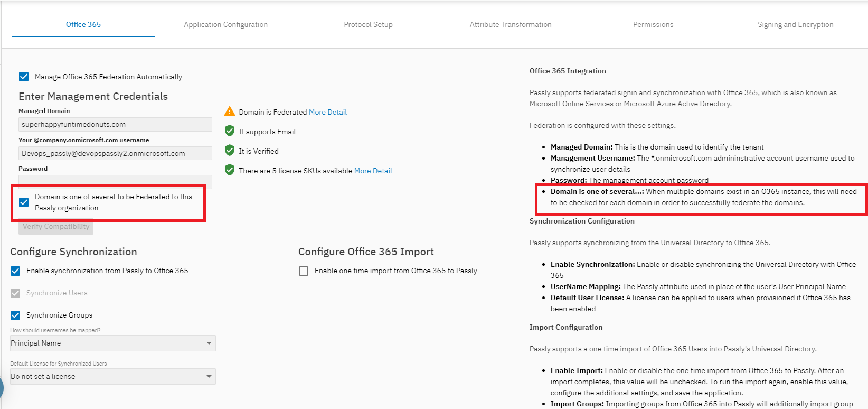The height and width of the screenshot is (409, 868).
Task: Click the Default License for Synchronized Users label
Action: pyautogui.click(x=58, y=364)
